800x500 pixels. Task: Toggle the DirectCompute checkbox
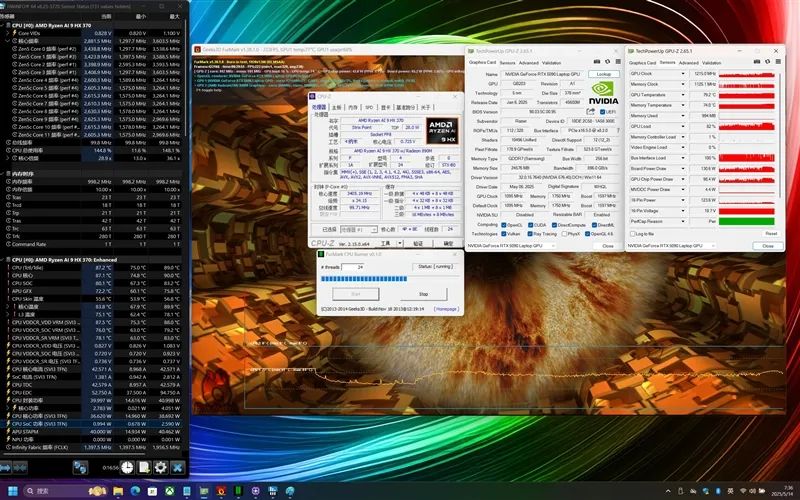554,225
